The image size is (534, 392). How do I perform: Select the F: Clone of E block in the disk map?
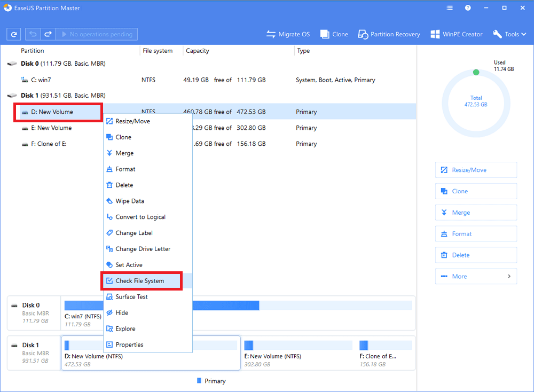[384, 352]
